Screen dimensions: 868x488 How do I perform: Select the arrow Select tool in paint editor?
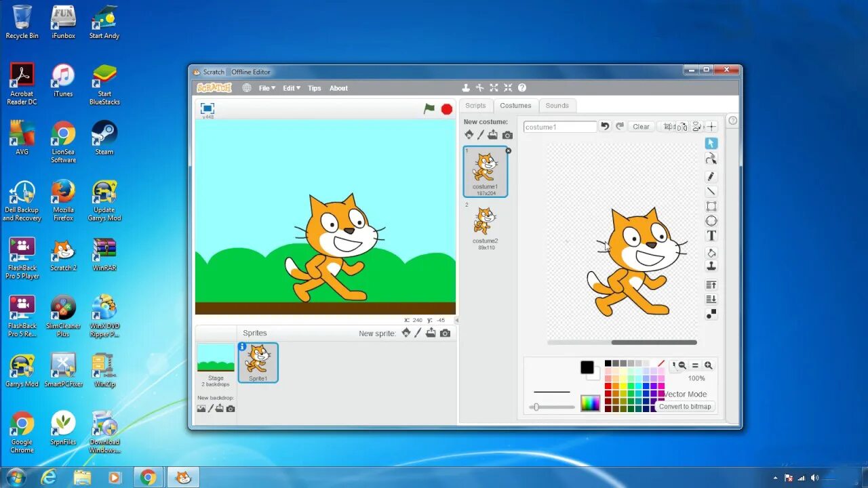pyautogui.click(x=711, y=143)
